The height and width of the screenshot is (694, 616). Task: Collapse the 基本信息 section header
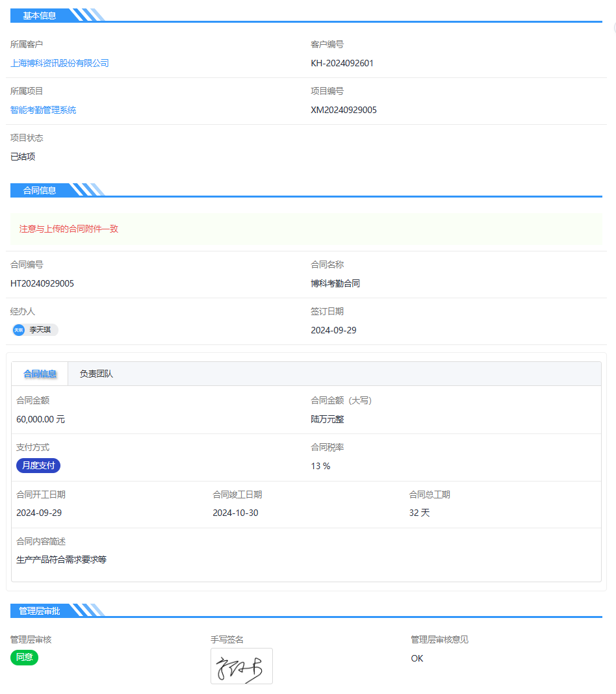point(40,16)
